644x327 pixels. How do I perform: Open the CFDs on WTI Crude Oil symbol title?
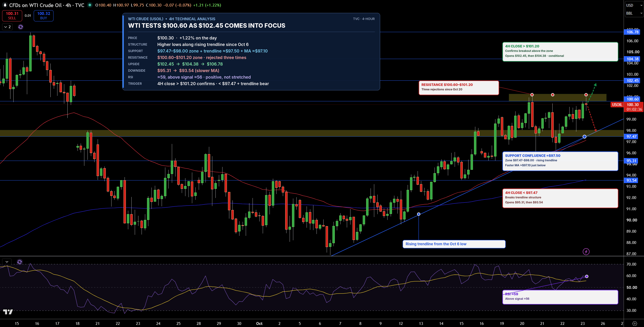47,5
